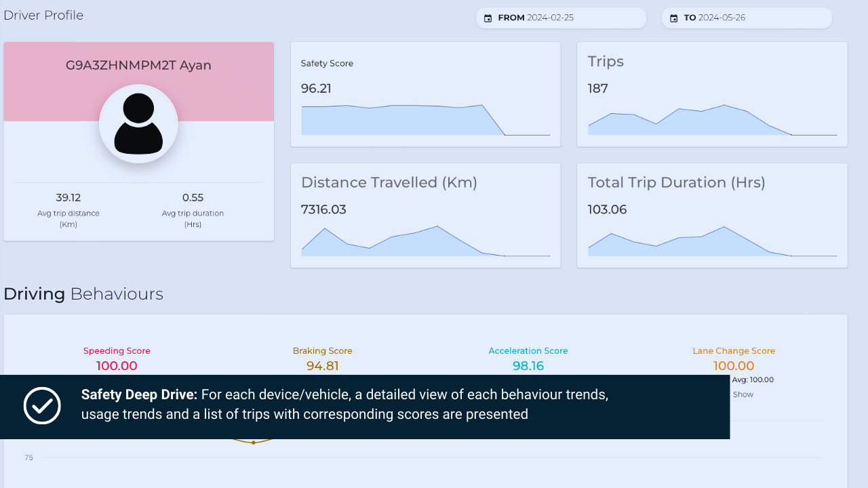Open the FROM date picker field
The width and height of the screenshot is (868, 488).
(x=561, y=18)
